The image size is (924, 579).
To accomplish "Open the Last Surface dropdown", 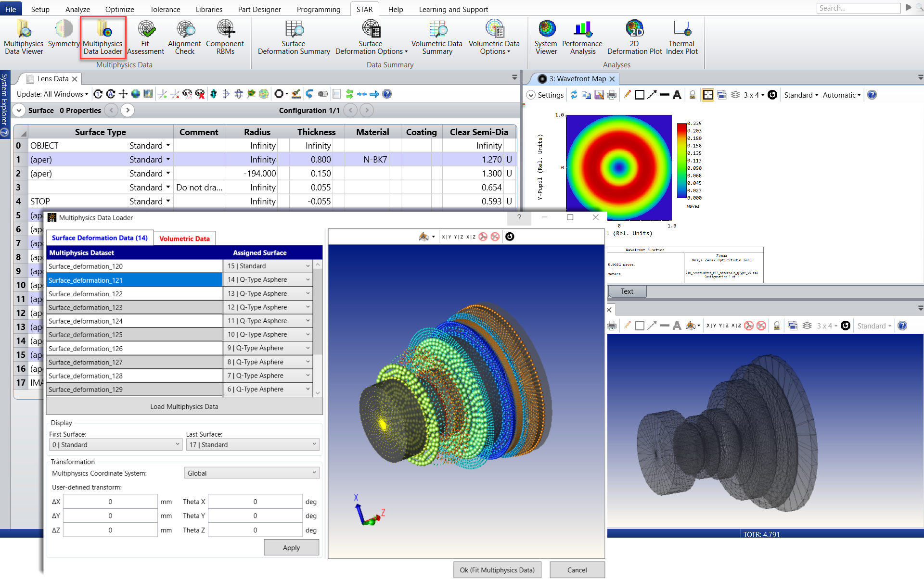I will click(x=253, y=444).
